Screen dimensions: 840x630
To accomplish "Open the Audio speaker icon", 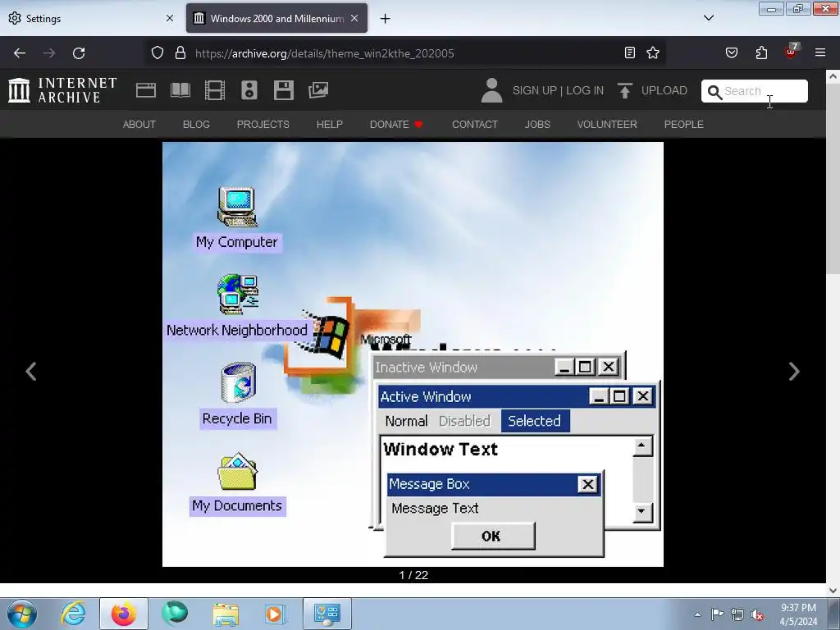I will coord(249,90).
